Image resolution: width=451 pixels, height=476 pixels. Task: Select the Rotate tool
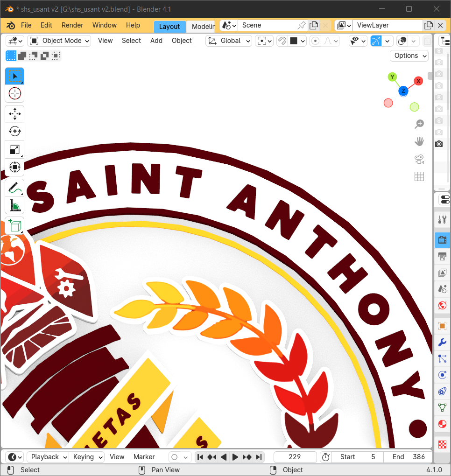(x=14, y=132)
